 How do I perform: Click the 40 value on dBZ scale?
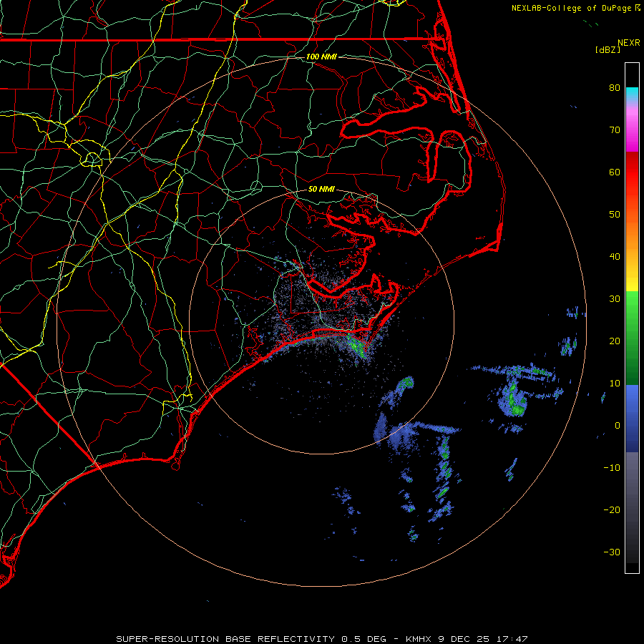tap(615, 257)
